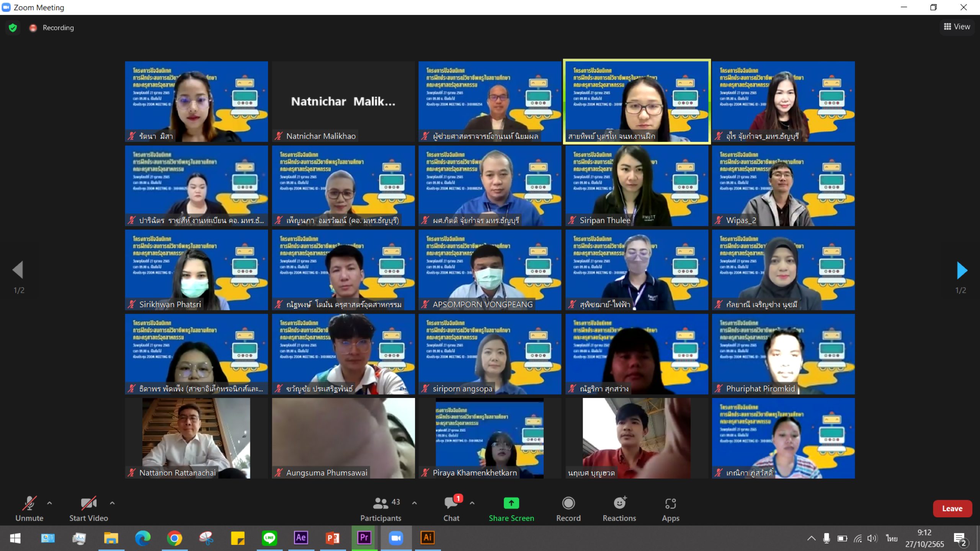Screen dimensions: 980x551
Task: Expand the arrow next to Participants
Action: point(414,503)
